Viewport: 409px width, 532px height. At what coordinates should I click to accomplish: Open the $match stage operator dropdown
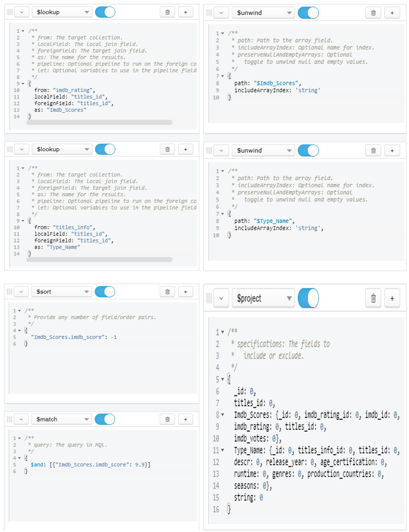click(62, 419)
